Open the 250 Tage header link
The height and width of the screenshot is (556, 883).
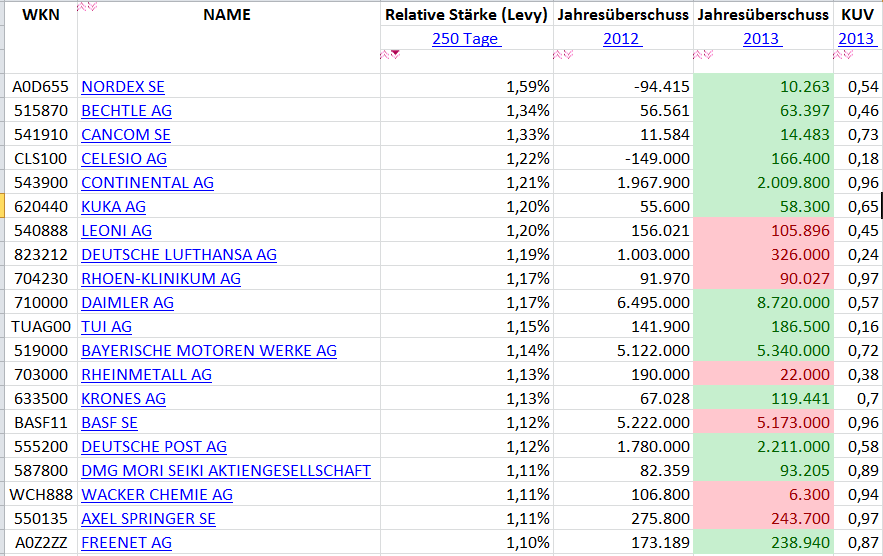pos(466,39)
